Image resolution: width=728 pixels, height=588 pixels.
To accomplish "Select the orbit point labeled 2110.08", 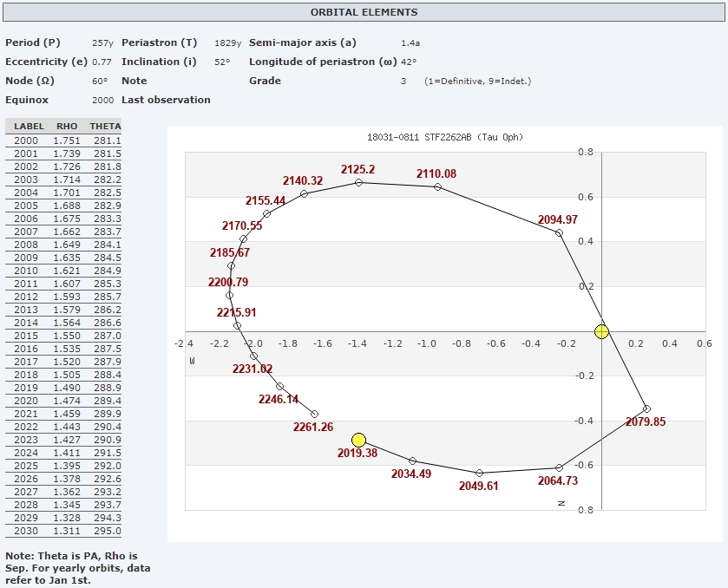I will click(x=437, y=186).
